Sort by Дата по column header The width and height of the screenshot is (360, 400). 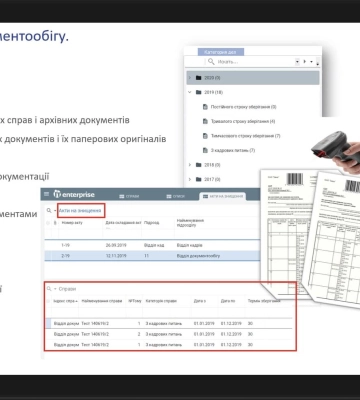point(228,301)
